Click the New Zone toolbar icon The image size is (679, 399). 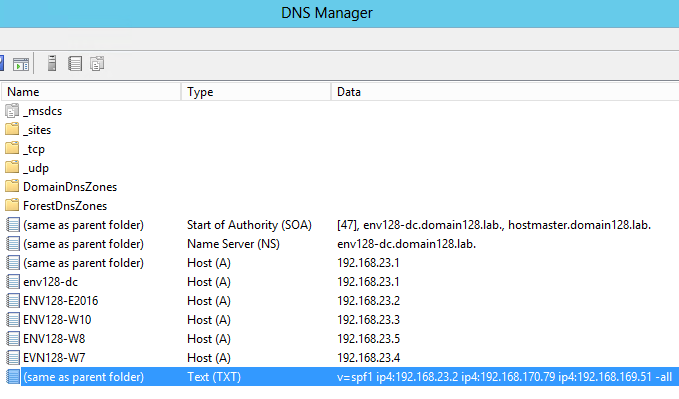coord(97,64)
